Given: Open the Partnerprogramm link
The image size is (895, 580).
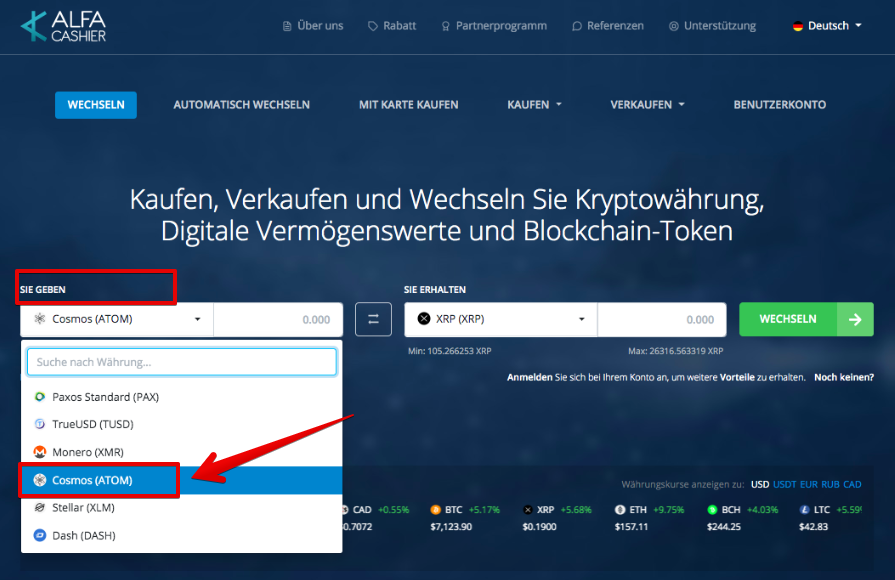Looking at the screenshot, I should click(x=494, y=26).
